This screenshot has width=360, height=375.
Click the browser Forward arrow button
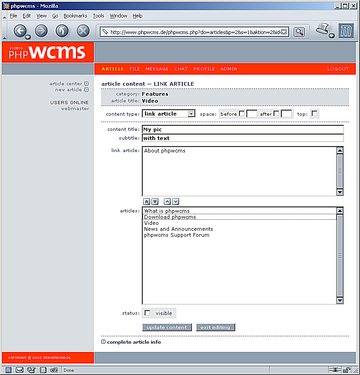(41, 31)
